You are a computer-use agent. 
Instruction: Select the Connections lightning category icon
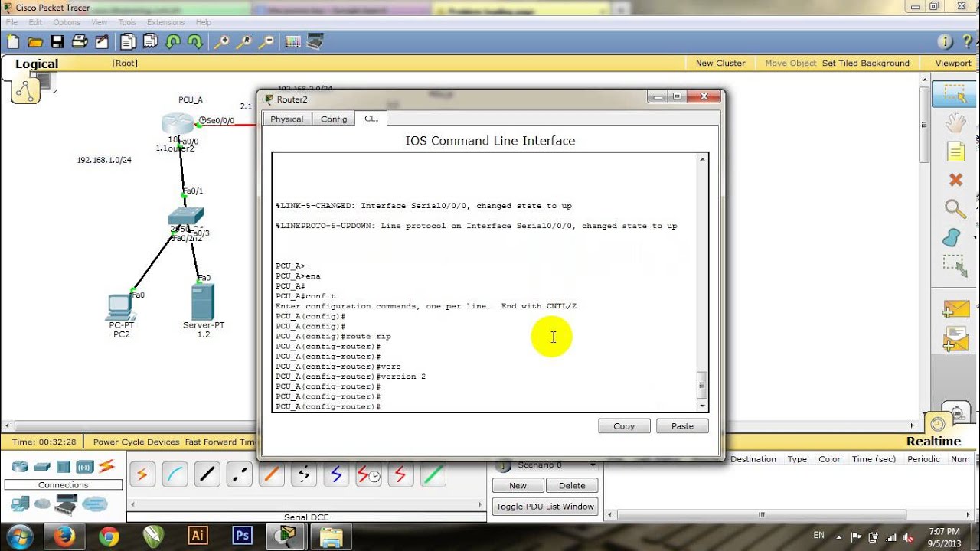(x=106, y=466)
